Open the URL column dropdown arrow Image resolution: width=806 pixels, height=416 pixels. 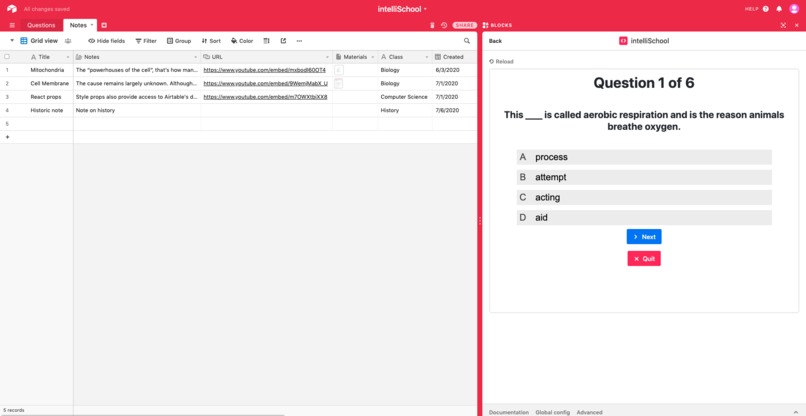click(327, 57)
